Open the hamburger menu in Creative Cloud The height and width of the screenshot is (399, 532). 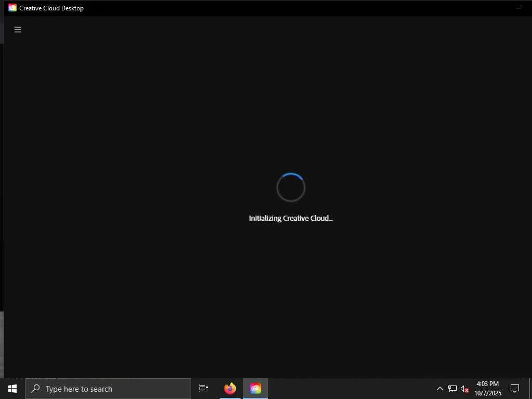coord(18,30)
